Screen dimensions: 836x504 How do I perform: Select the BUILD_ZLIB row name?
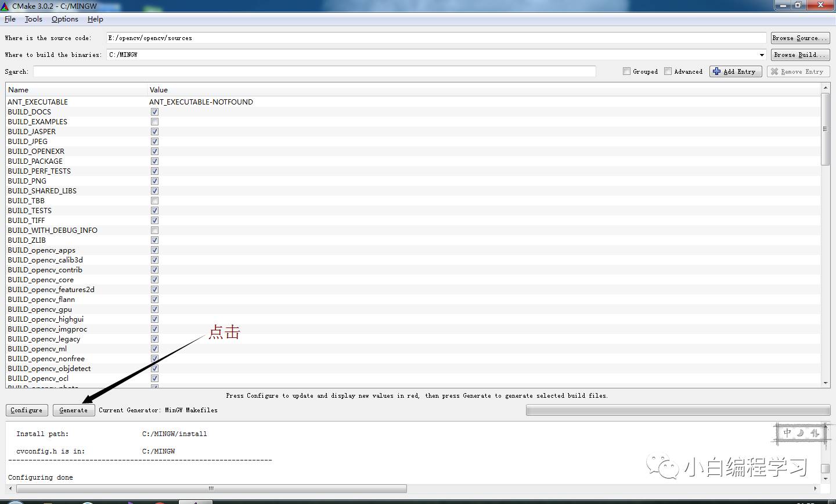(x=27, y=240)
